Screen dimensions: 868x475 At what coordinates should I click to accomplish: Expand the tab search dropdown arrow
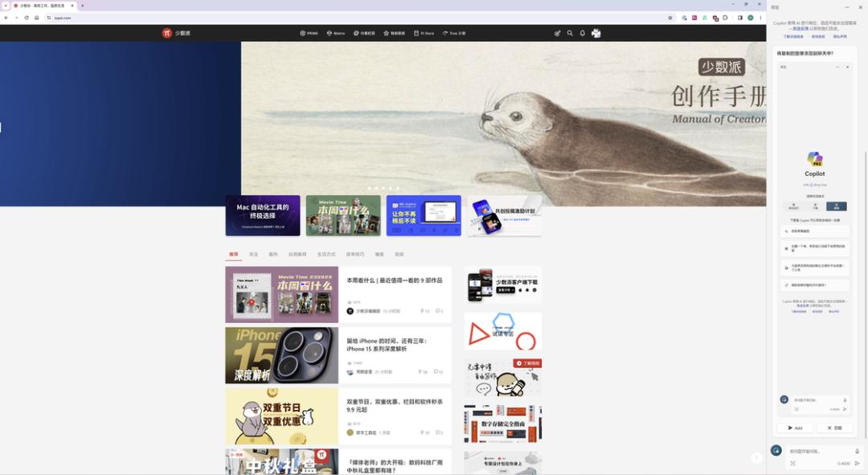pos(6,6)
